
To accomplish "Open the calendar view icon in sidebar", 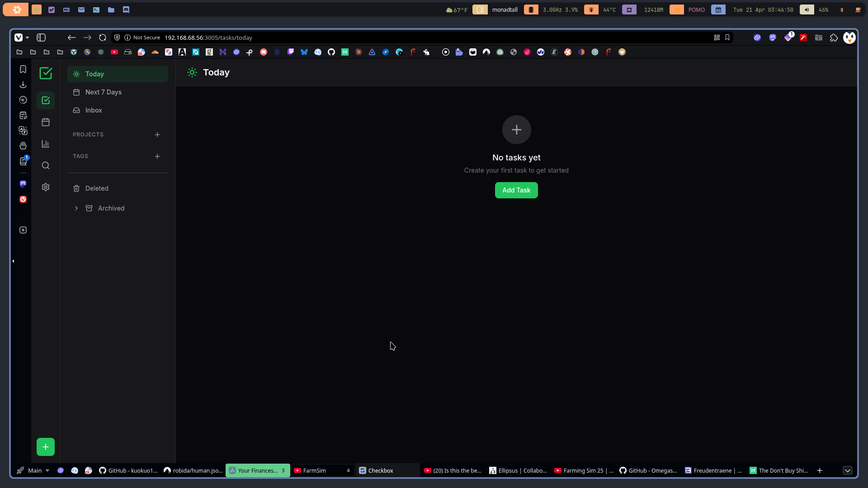I will pyautogui.click(x=46, y=122).
